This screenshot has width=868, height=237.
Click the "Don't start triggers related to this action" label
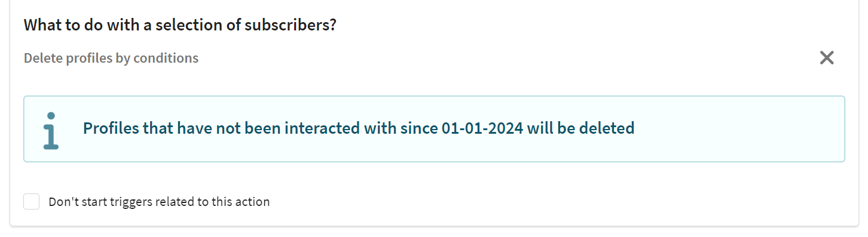[159, 202]
